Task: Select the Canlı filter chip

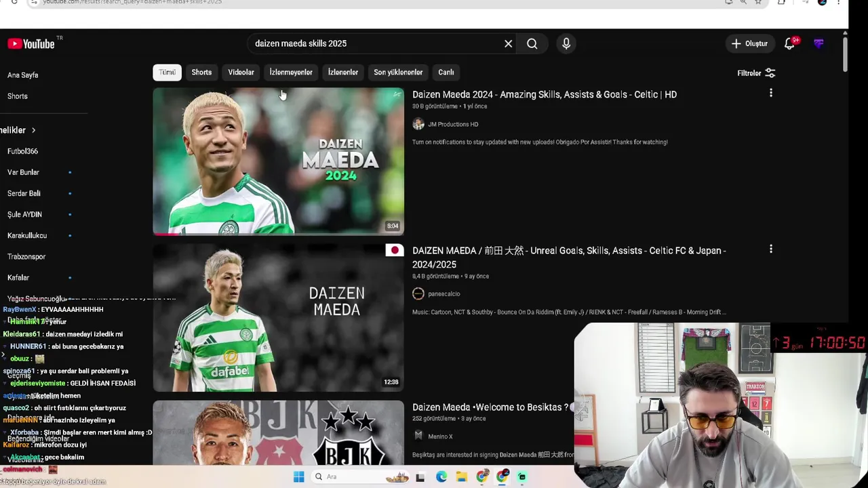Action: click(446, 73)
